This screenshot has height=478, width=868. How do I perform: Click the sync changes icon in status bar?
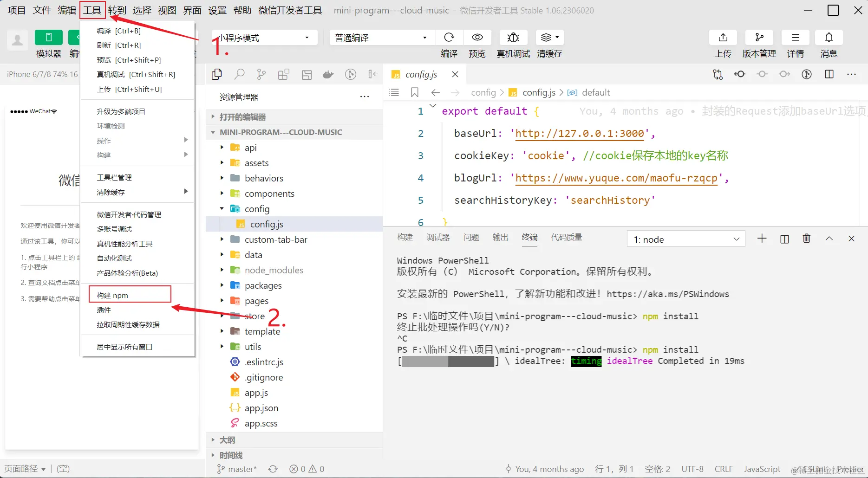click(x=273, y=469)
